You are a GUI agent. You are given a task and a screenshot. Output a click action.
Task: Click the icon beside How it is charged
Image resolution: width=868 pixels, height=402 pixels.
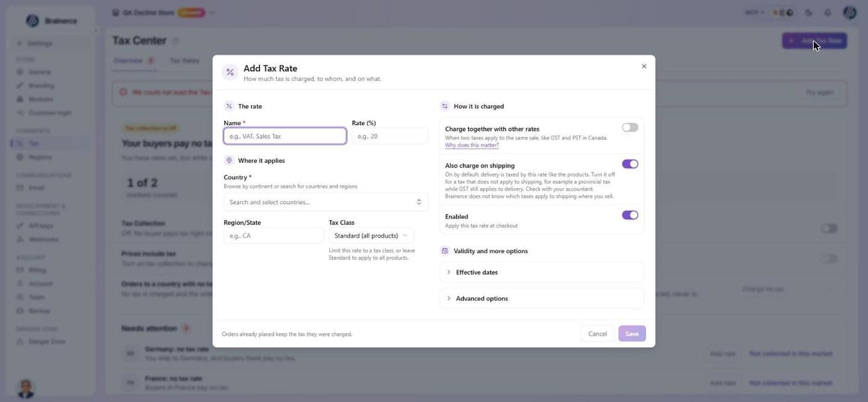[445, 106]
